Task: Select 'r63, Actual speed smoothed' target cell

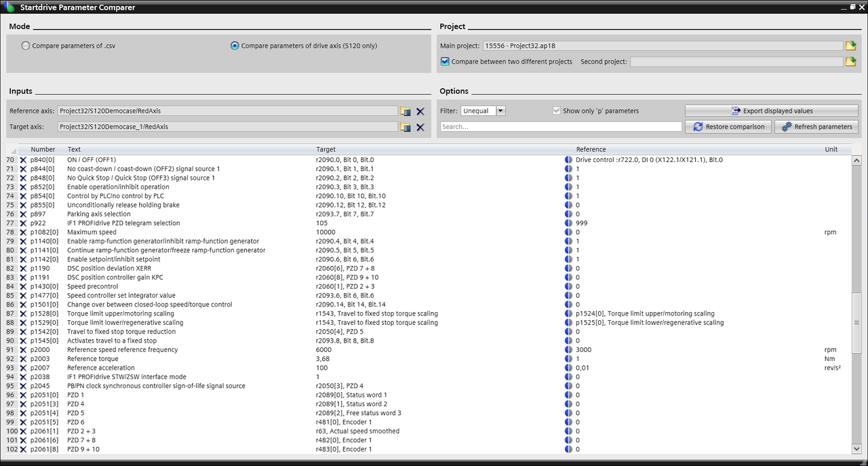Action: (x=357, y=431)
